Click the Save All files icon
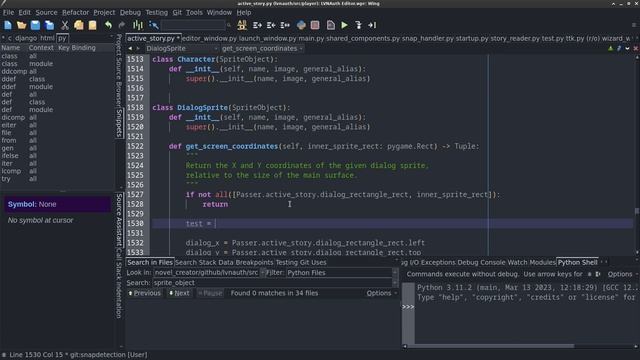Screen dimensions: 640x360 point(49,25)
